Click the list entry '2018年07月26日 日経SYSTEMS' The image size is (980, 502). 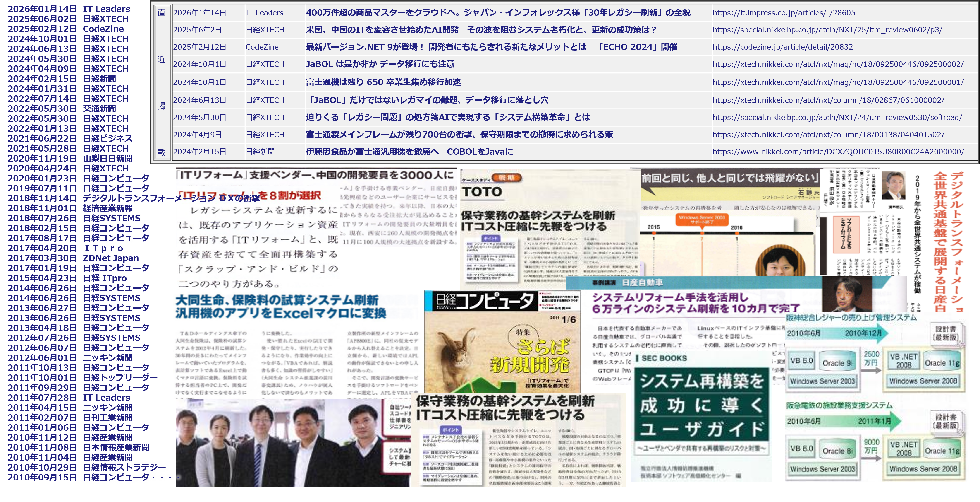(x=74, y=218)
